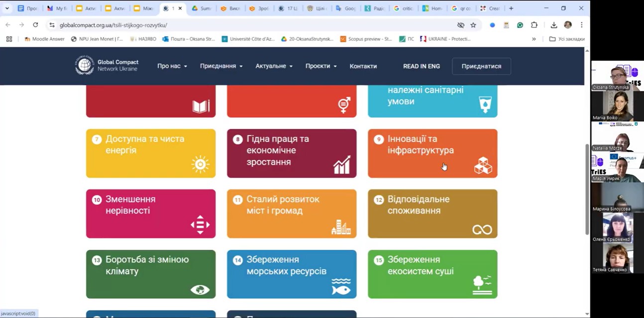
Task: Open the Chrome three-dot menu
Action: (581, 25)
